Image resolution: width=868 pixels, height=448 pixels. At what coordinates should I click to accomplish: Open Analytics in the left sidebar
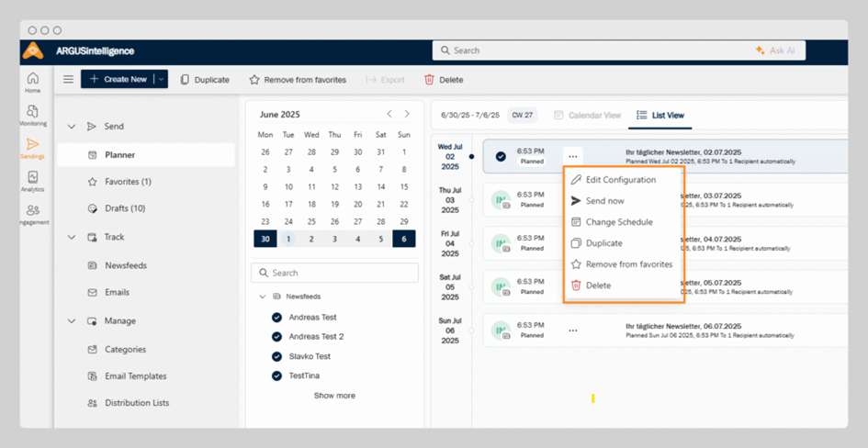click(x=33, y=181)
